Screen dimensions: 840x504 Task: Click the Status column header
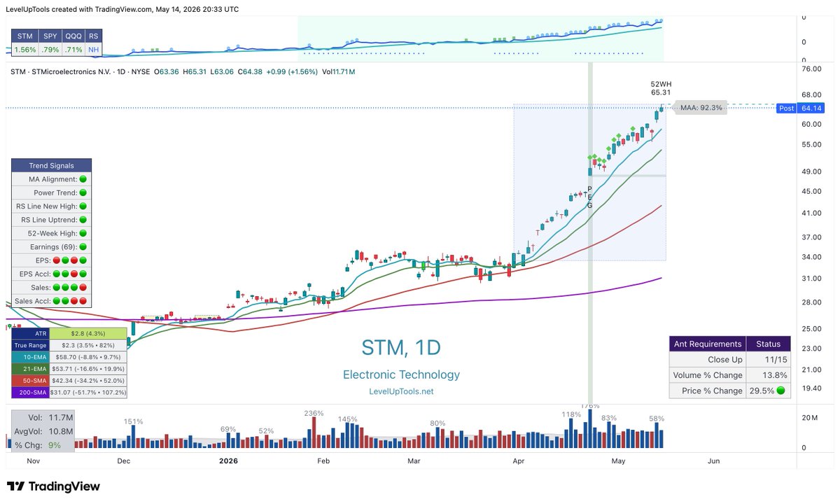(768, 344)
